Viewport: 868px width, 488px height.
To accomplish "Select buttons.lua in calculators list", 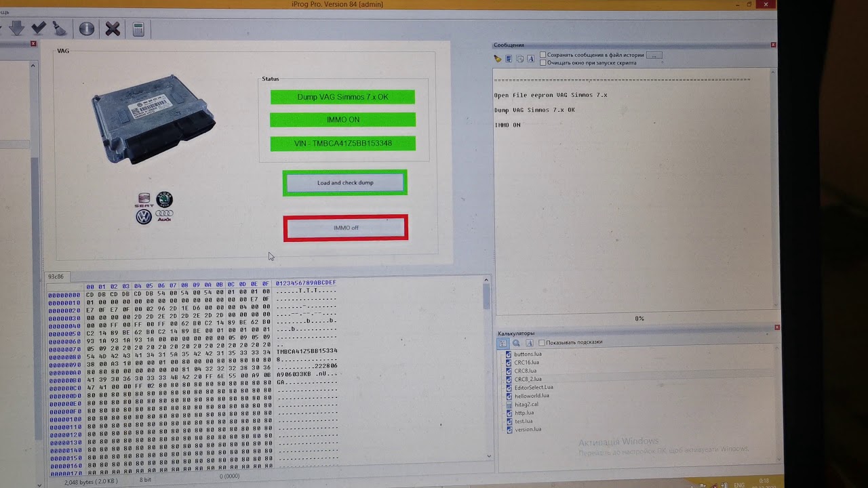I will tap(528, 354).
